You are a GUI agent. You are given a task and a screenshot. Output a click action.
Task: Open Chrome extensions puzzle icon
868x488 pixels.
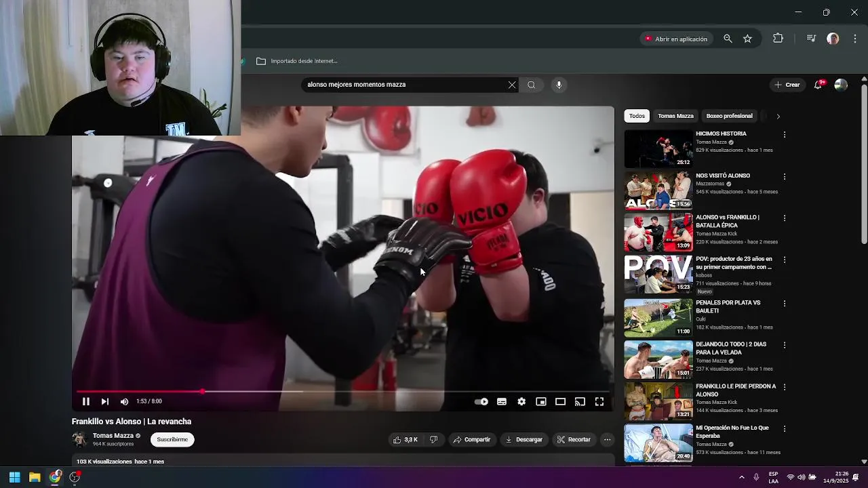778,39
